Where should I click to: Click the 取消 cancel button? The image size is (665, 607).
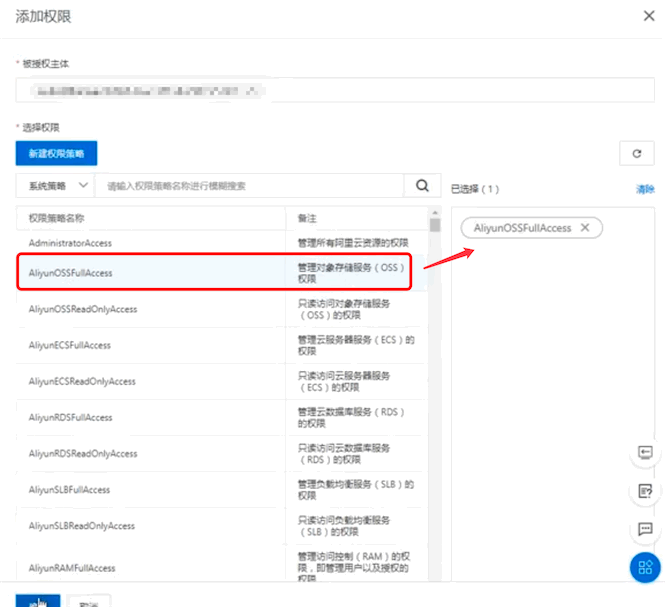89,601
